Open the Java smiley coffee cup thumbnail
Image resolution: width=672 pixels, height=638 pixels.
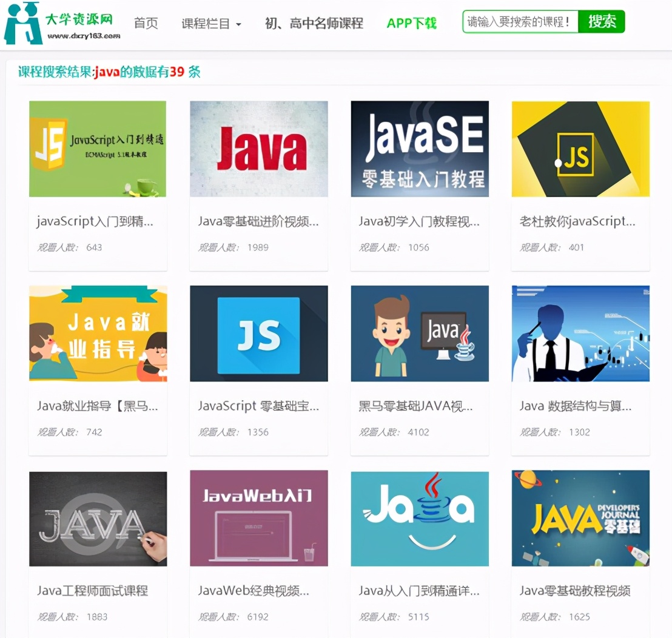(x=420, y=519)
